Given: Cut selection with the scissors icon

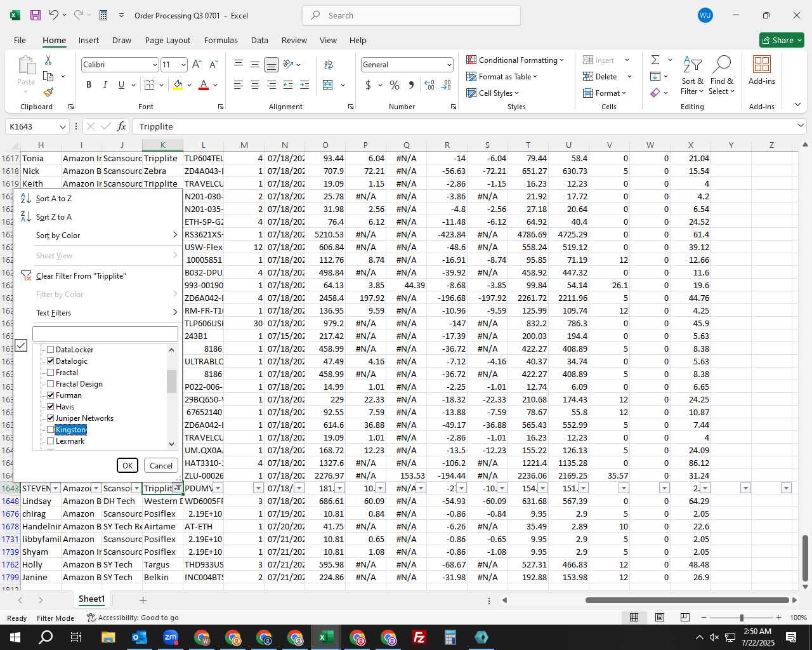Looking at the screenshot, I should [48, 60].
